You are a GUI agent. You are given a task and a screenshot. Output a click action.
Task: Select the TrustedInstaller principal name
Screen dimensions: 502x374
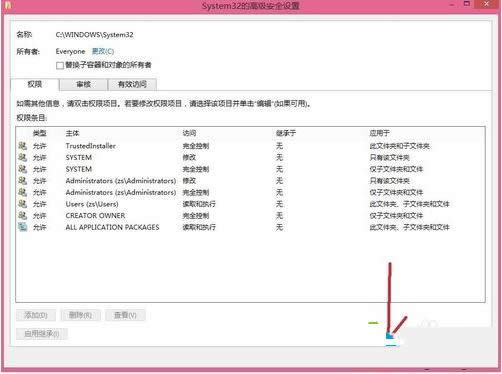tap(91, 146)
